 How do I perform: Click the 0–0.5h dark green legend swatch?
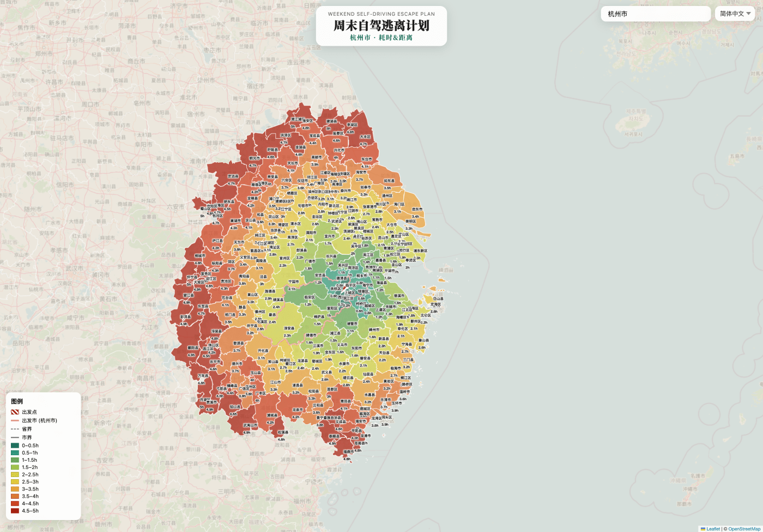point(15,445)
